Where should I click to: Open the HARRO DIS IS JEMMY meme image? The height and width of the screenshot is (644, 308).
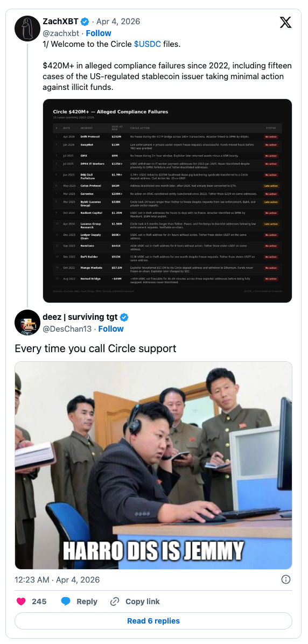pos(153,465)
